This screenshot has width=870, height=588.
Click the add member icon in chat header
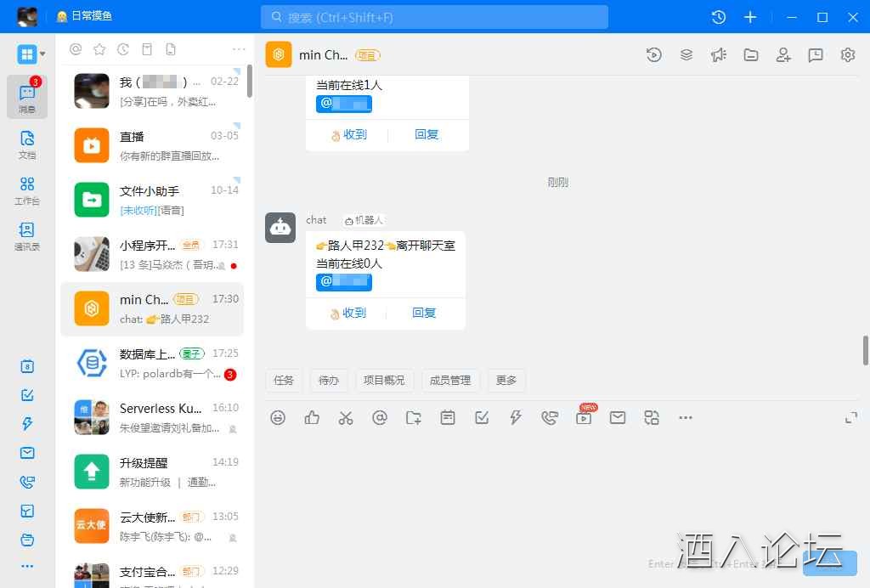tap(783, 55)
